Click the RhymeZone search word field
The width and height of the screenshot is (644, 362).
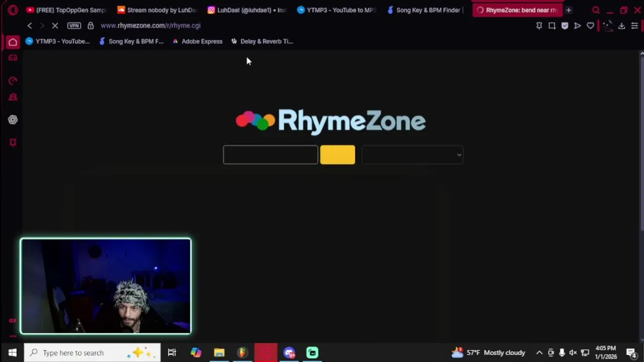tap(271, 155)
